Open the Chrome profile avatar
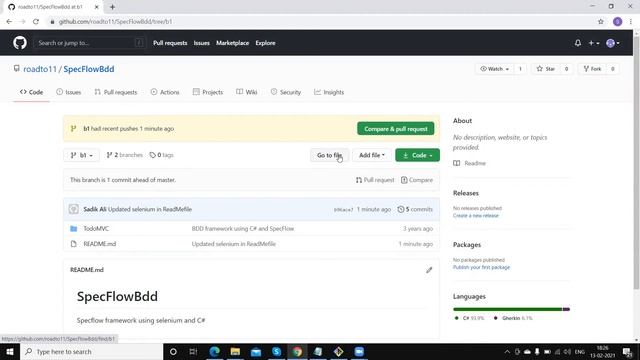 click(x=617, y=22)
